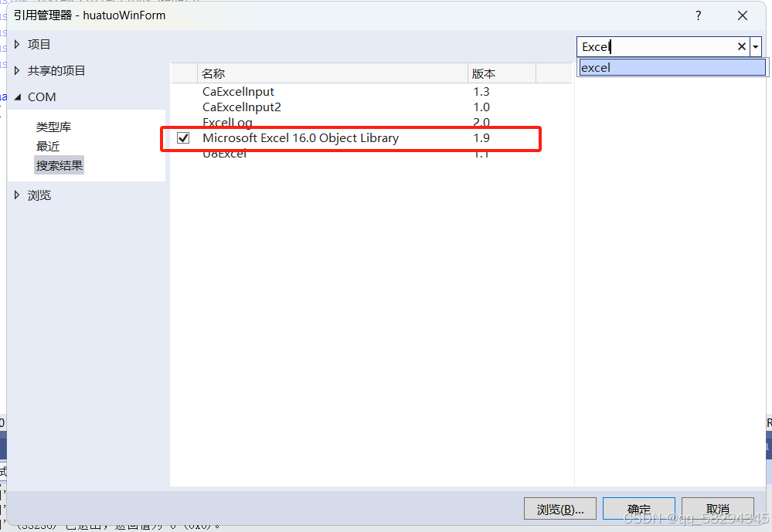Screen dimensions: 772x532
Task: Select the highlighted 搜索结果 item
Action: (59, 164)
